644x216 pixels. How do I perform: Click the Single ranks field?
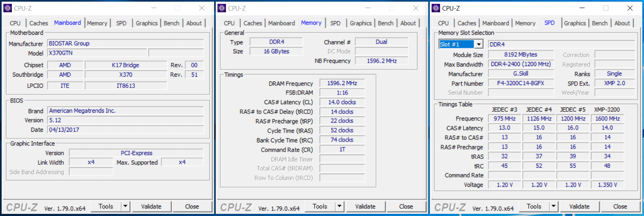[614, 74]
